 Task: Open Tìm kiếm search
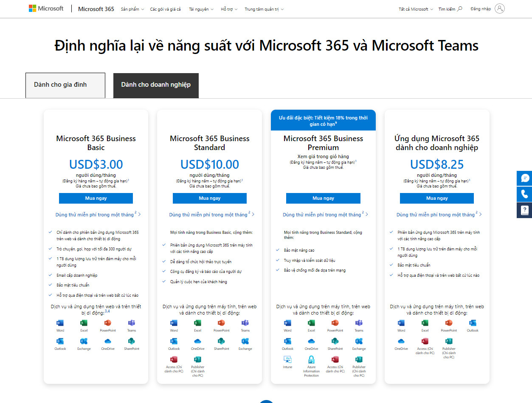point(450,9)
